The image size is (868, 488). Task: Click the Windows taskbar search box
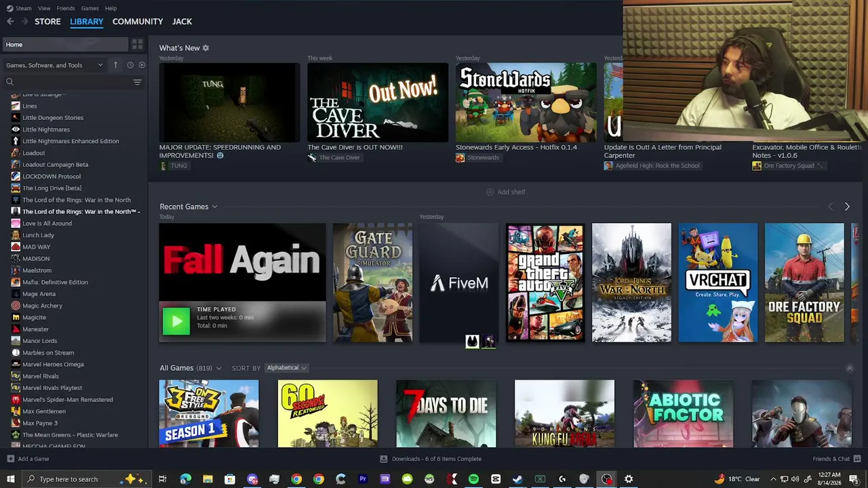[87, 479]
